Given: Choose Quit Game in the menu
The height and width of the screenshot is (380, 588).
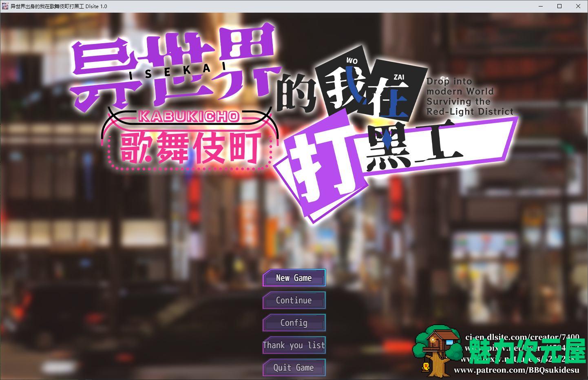Looking at the screenshot, I should pos(294,368).
